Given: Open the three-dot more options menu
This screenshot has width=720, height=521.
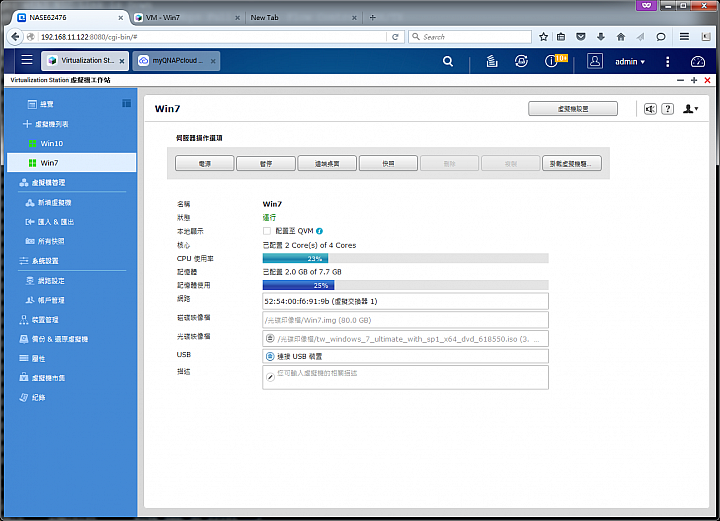Looking at the screenshot, I should pyautogui.click(x=668, y=62).
